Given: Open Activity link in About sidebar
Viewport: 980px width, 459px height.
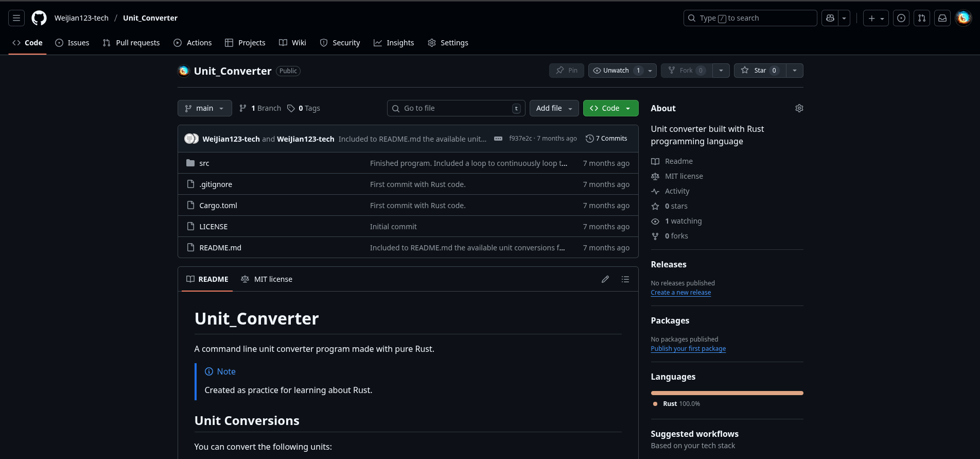Looking at the screenshot, I should coord(670,191).
